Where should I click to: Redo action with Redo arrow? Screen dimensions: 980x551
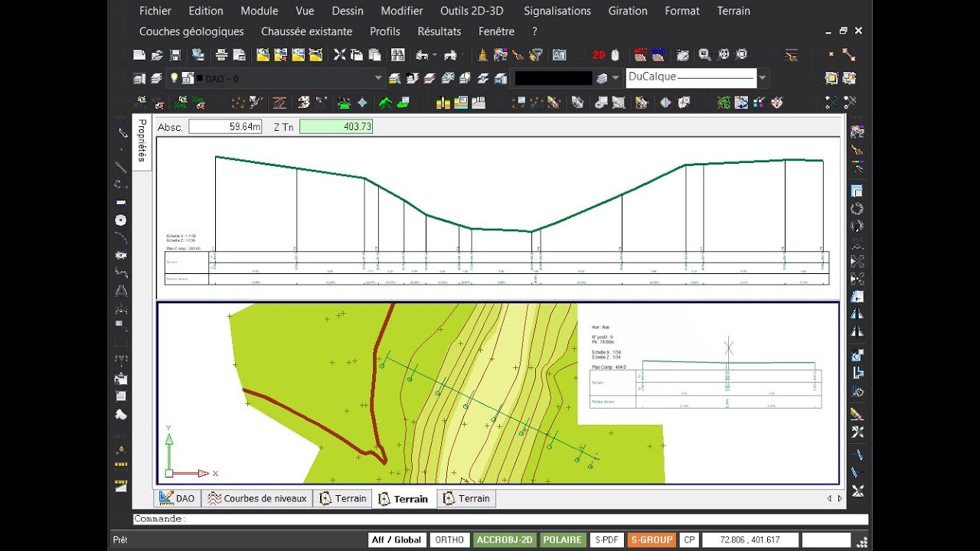[450, 55]
